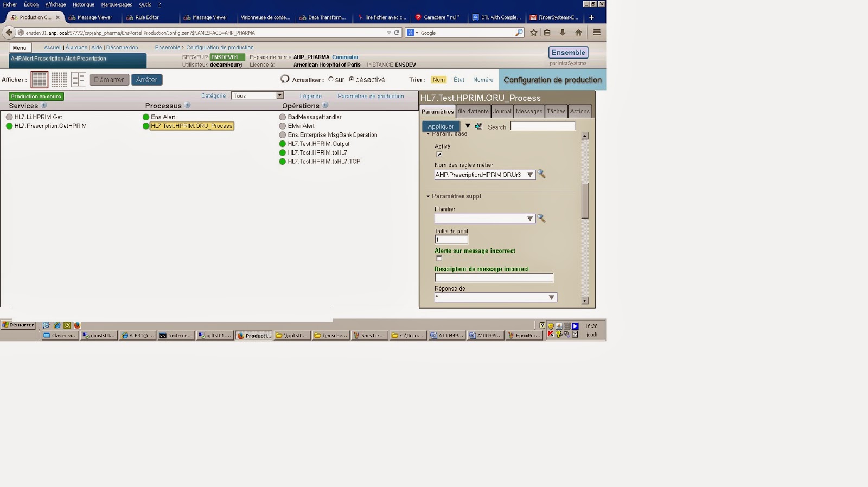Switch to the Journal tab

click(502, 111)
